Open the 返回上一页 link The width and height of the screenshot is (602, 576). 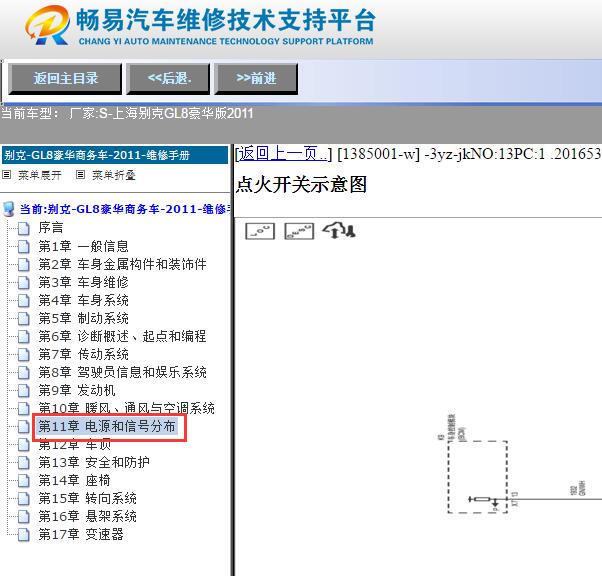pyautogui.click(x=283, y=154)
